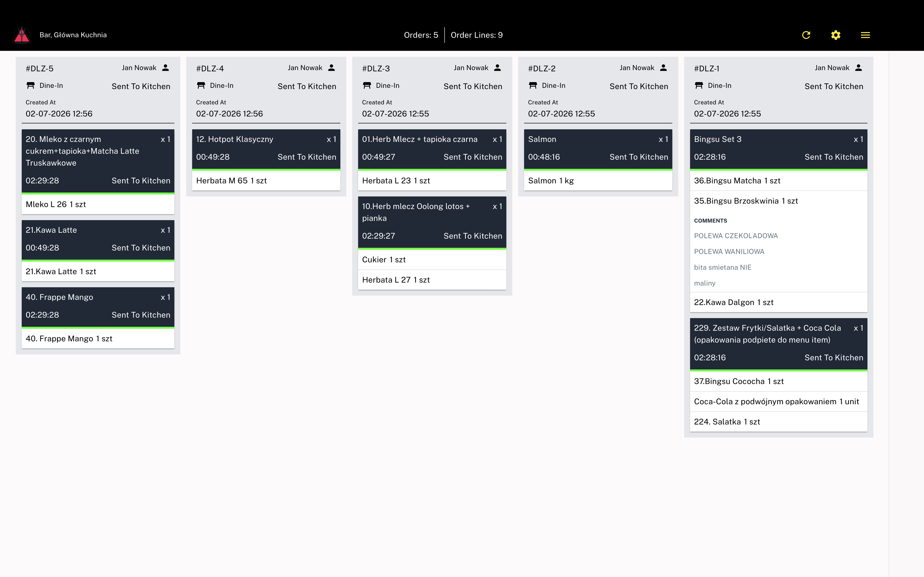Click the COMMENTS heading in order #DLZ-1
The image size is (924, 577).
[710, 221]
